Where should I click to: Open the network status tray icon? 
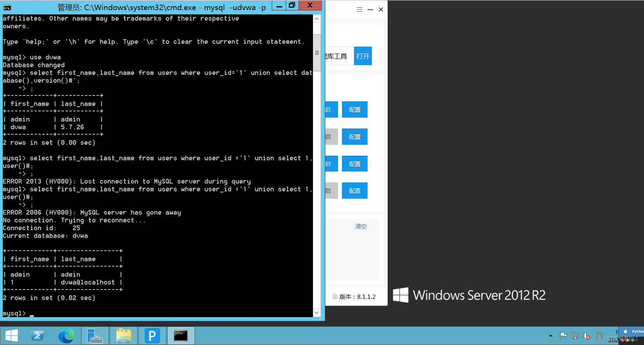[x=575, y=336]
